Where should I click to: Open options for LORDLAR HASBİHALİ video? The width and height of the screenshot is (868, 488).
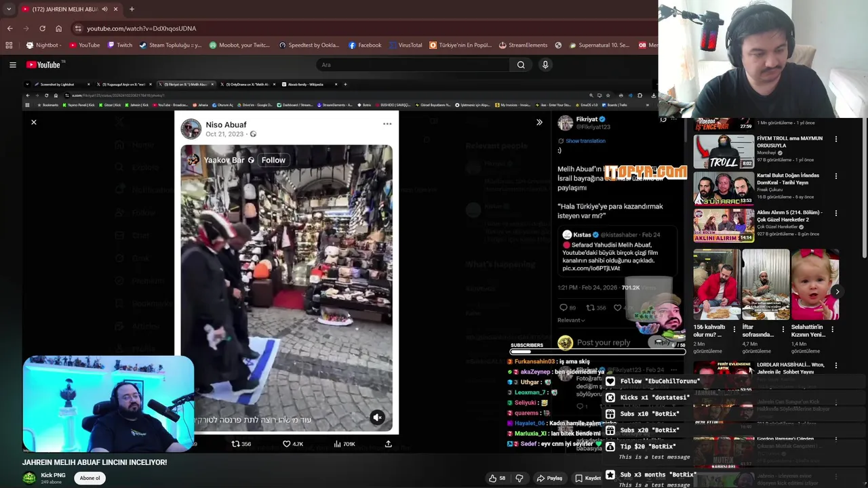(x=836, y=366)
